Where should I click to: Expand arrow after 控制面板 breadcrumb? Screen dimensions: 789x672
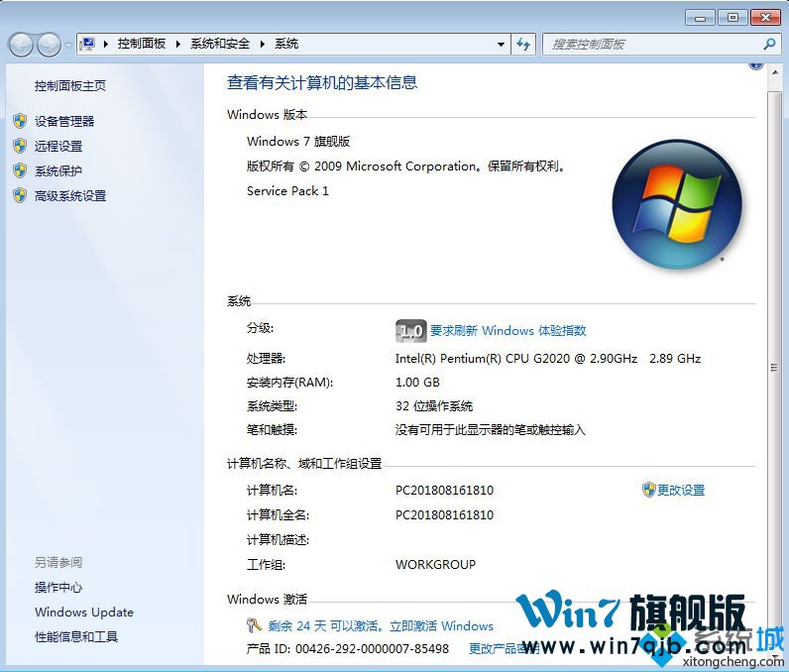[x=178, y=44]
